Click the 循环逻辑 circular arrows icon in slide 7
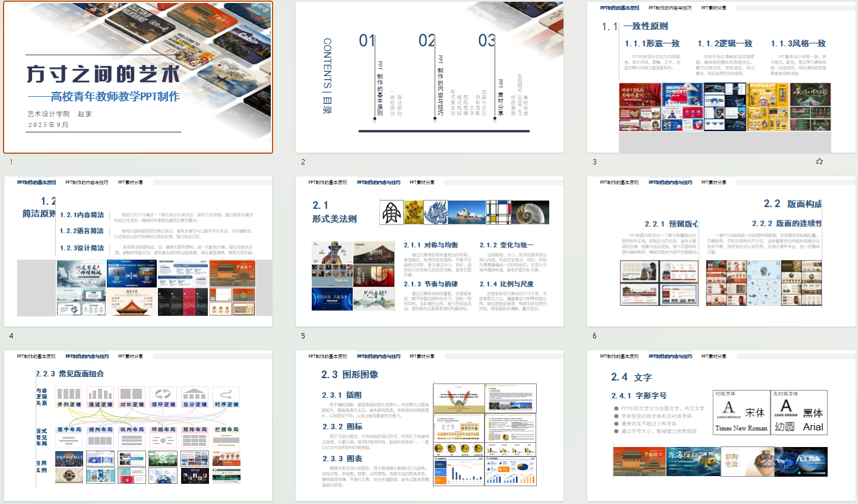 (x=163, y=394)
